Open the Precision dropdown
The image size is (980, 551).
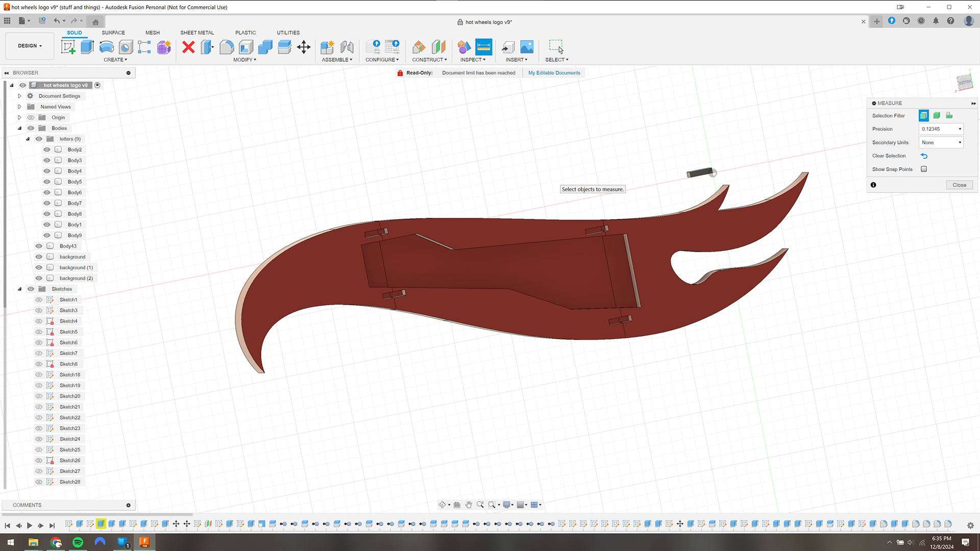[x=941, y=129]
